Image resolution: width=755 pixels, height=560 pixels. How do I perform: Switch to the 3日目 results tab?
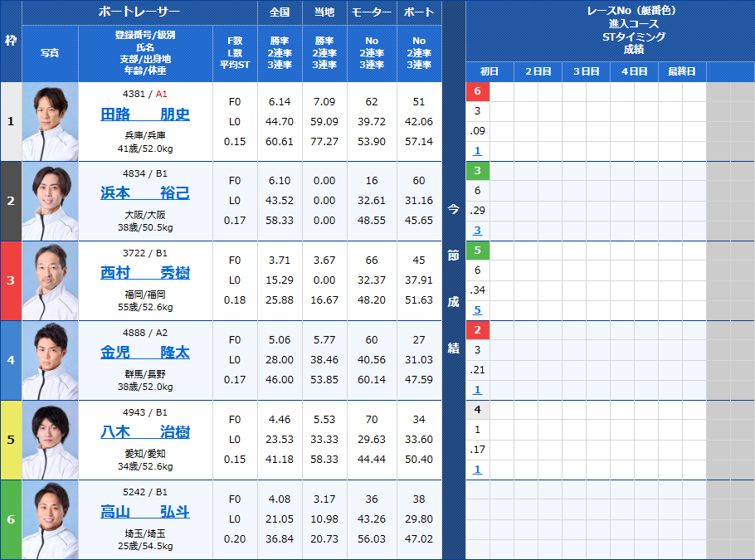585,71
